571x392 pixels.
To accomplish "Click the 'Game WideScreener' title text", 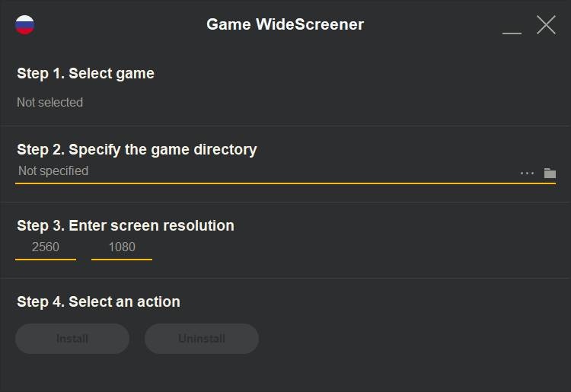I will [x=285, y=24].
